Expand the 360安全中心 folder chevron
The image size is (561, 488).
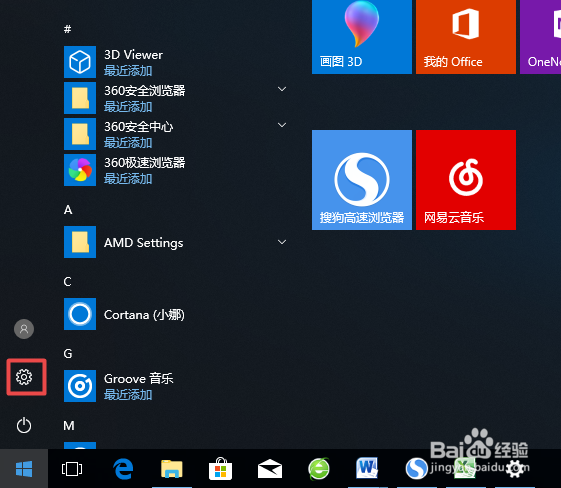coord(282,125)
